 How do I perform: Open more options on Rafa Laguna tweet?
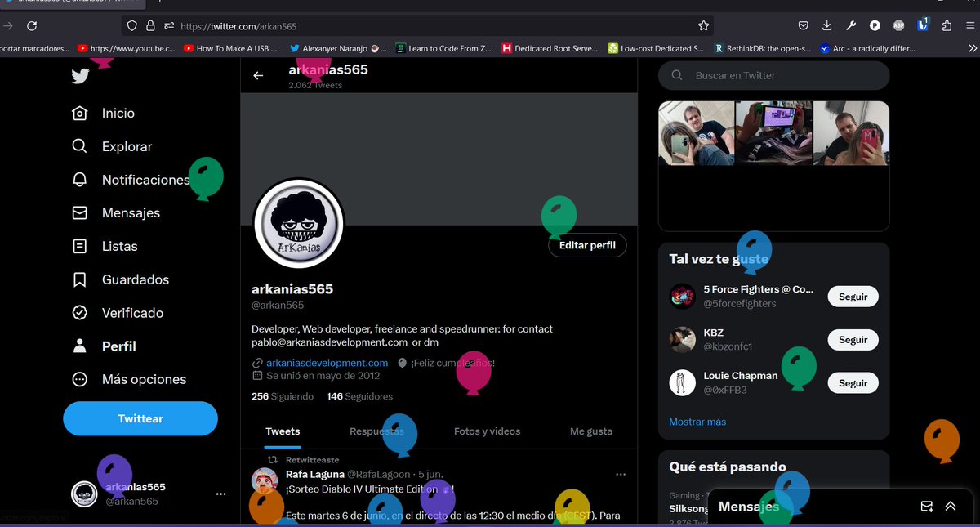[621, 474]
